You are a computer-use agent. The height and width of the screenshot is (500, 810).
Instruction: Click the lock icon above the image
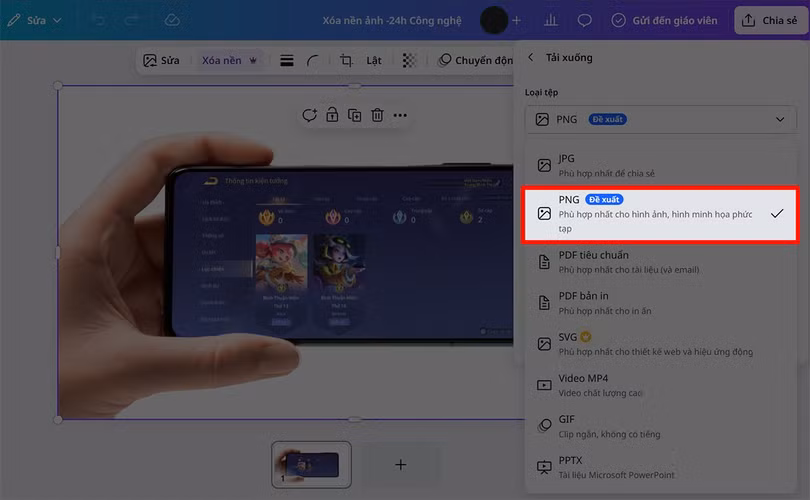tap(332, 115)
